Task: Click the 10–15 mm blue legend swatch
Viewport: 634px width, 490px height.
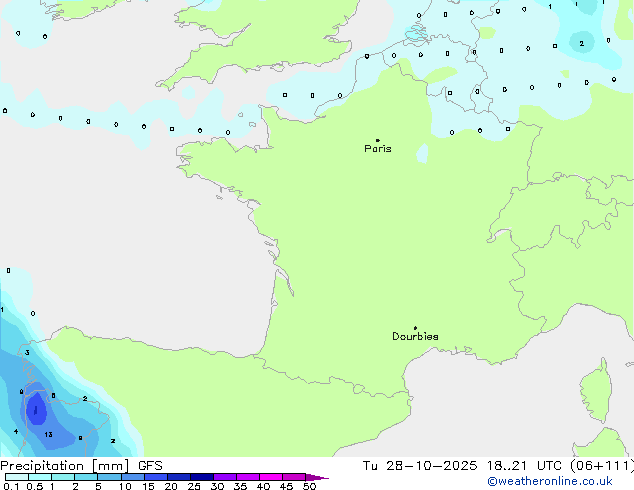Action: coord(133,477)
